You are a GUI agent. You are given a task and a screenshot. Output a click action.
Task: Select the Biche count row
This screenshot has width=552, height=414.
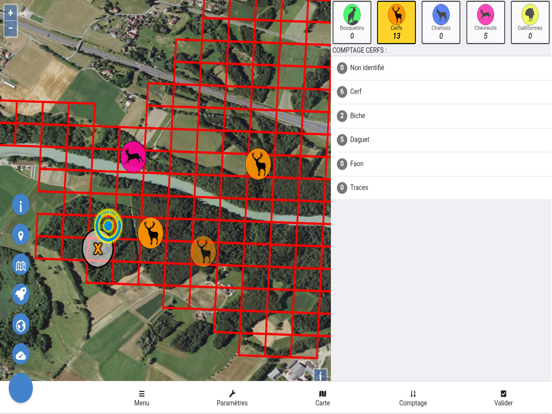[441, 116]
